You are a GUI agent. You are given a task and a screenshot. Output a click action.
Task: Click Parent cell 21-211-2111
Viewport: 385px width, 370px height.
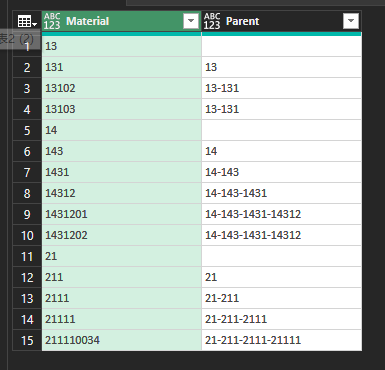point(282,319)
